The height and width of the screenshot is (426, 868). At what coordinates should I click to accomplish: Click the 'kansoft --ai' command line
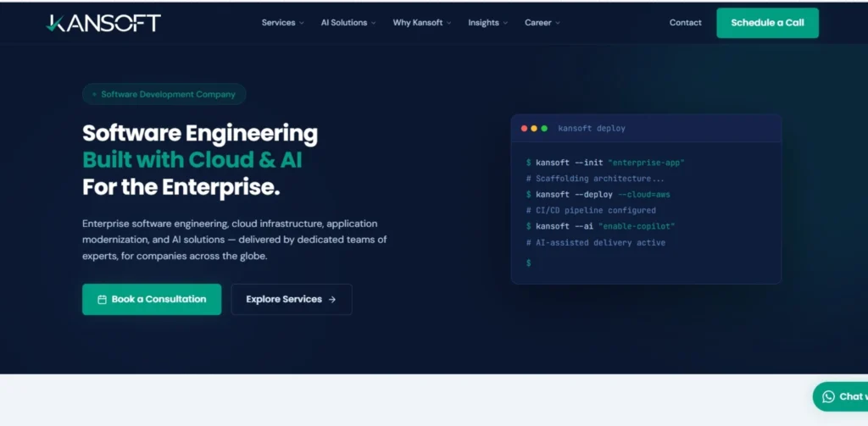(x=600, y=226)
